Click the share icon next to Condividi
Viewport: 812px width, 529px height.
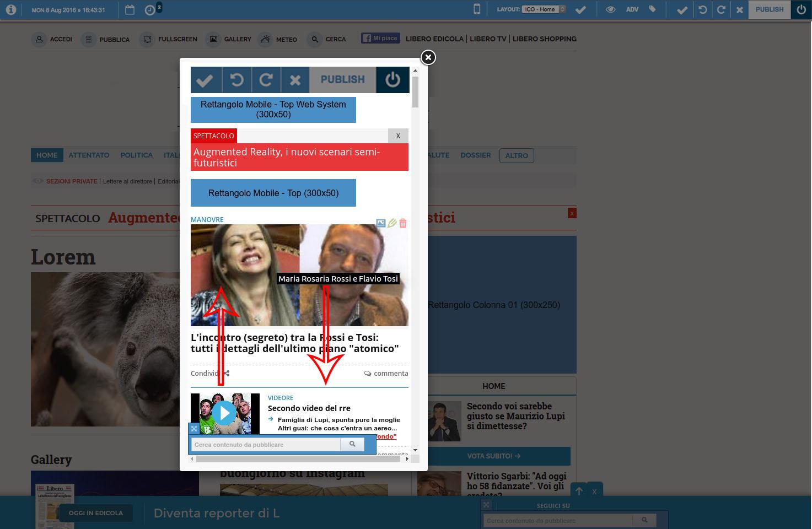point(227,373)
